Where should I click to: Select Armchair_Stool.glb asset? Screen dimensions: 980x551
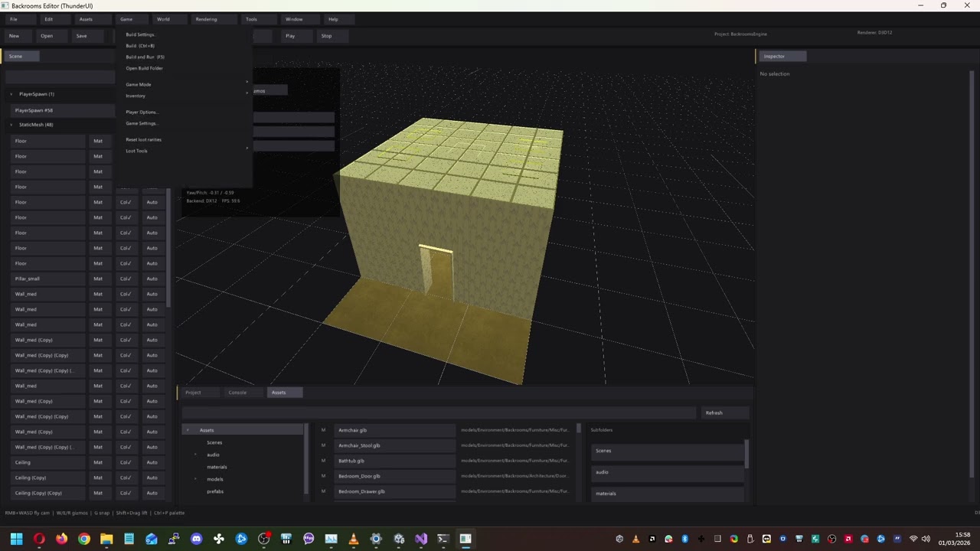[394, 445]
